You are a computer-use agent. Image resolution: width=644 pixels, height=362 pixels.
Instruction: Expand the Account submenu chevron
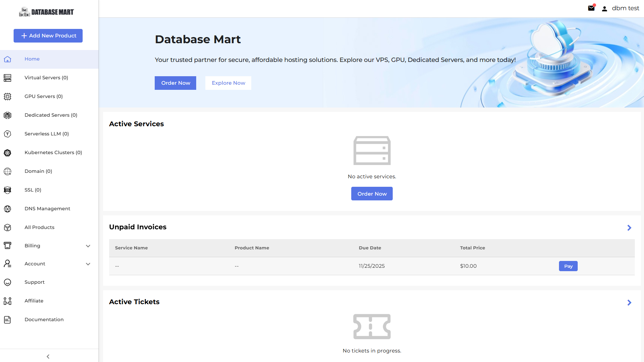point(88,264)
